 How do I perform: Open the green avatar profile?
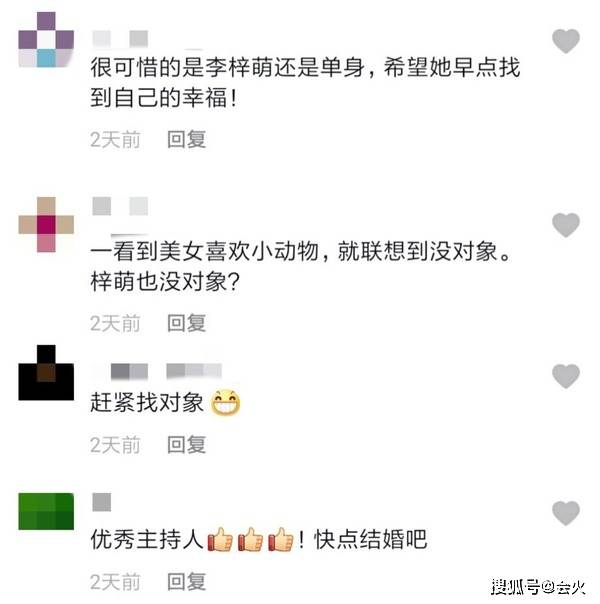click(x=46, y=511)
